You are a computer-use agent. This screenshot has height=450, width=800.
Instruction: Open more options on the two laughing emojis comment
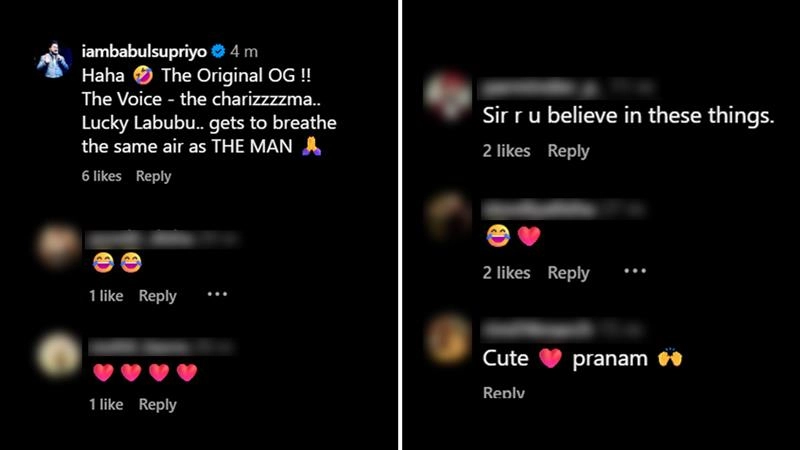point(217,295)
